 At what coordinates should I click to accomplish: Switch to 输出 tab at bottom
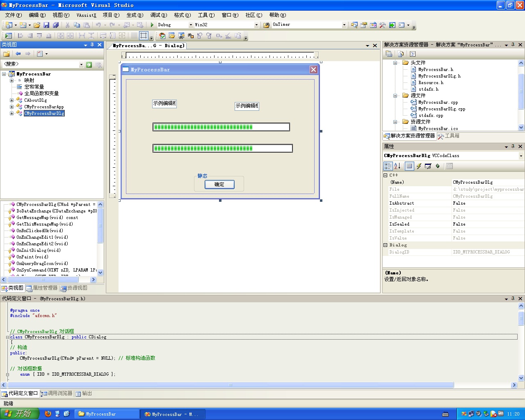(x=84, y=393)
